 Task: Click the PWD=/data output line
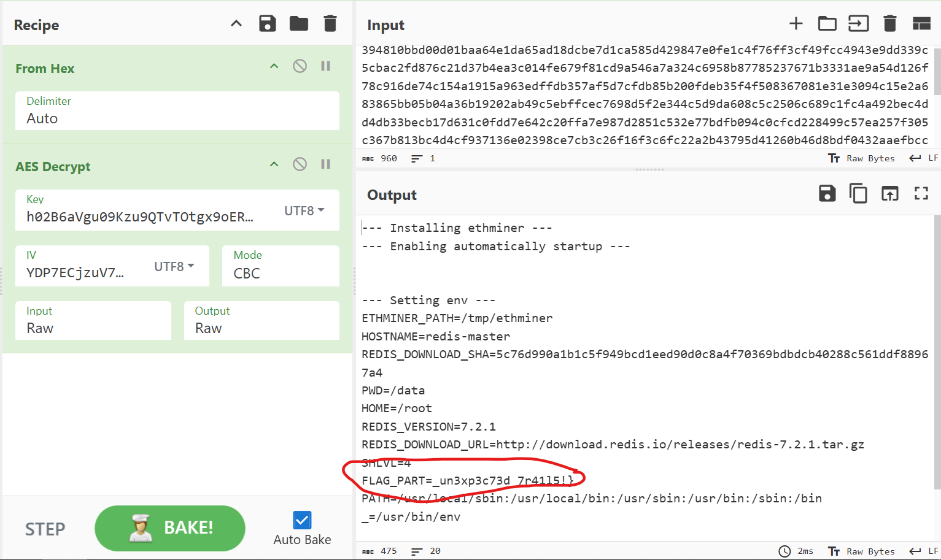(x=393, y=390)
